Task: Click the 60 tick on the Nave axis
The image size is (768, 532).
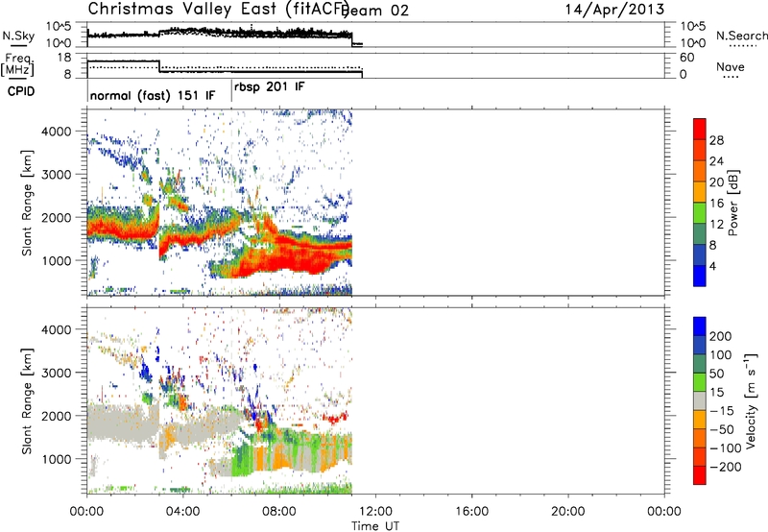Action: 686,58
